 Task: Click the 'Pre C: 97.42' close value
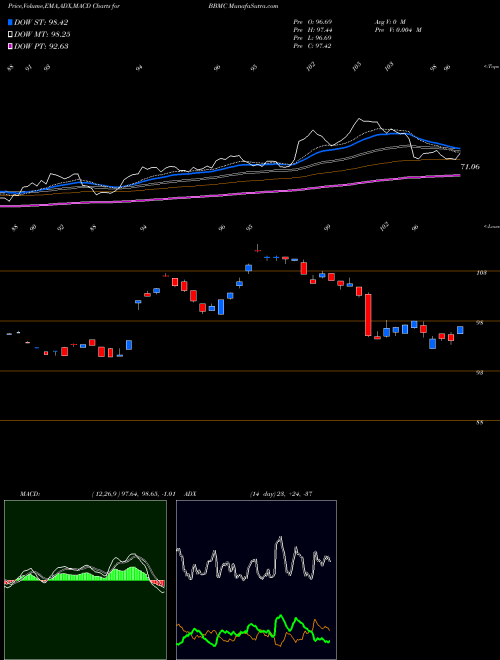pyautogui.click(x=312, y=46)
